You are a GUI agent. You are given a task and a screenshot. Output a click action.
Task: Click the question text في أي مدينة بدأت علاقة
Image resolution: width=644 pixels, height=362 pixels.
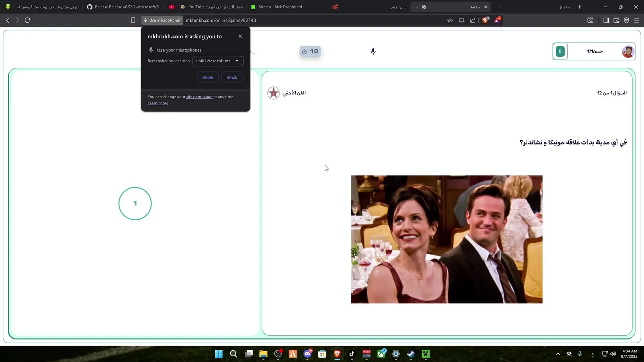click(573, 143)
